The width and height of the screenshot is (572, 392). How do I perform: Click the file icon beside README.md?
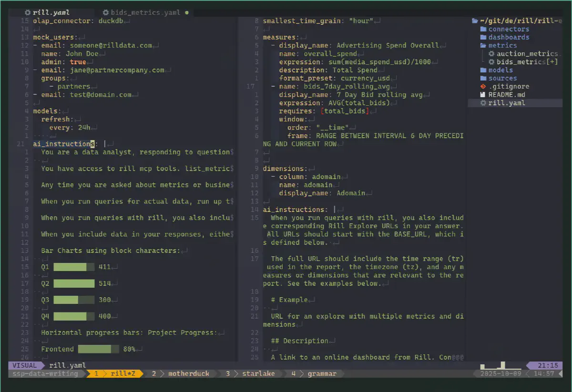click(483, 95)
